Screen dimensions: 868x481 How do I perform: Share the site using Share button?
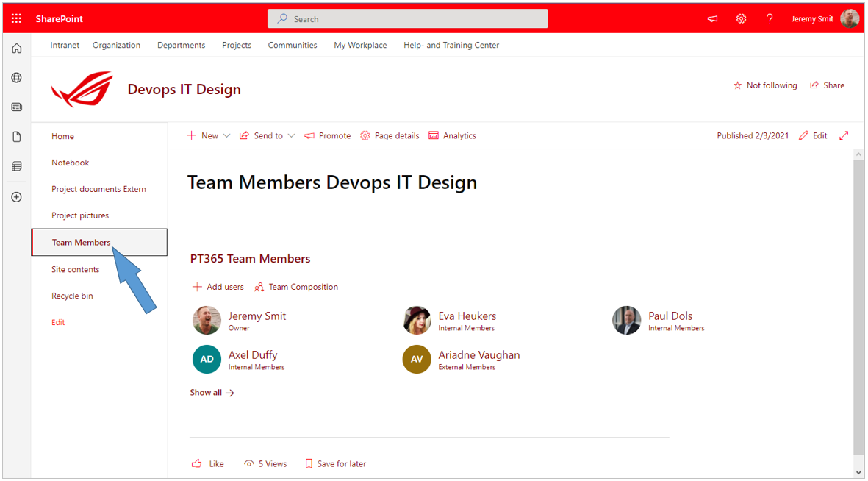(x=828, y=85)
